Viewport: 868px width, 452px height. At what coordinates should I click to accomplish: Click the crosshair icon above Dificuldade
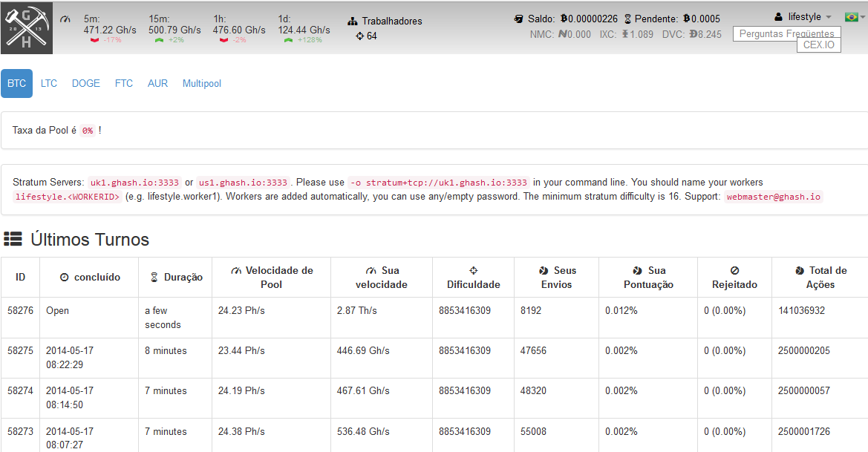point(473,271)
